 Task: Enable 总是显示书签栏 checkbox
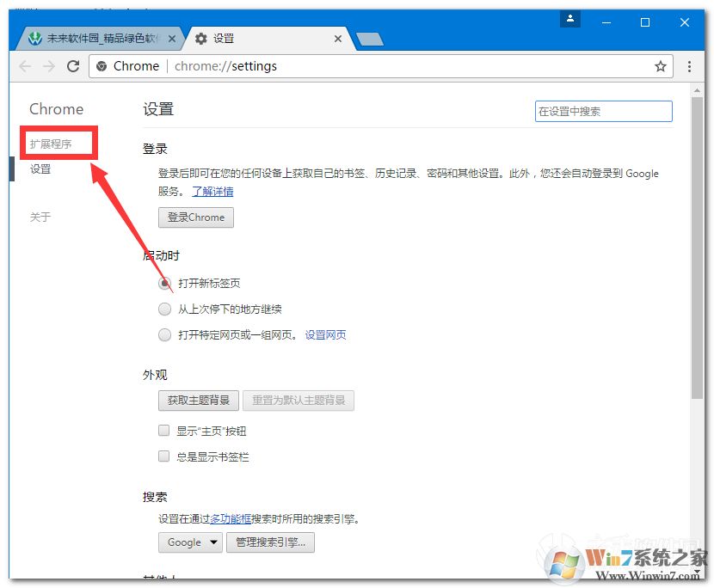(x=164, y=456)
